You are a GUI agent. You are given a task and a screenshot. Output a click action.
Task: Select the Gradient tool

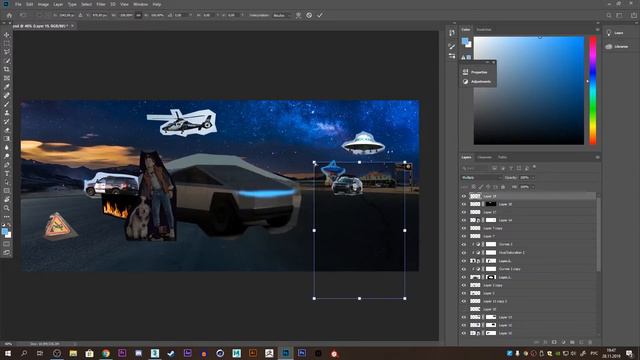[x=7, y=139]
